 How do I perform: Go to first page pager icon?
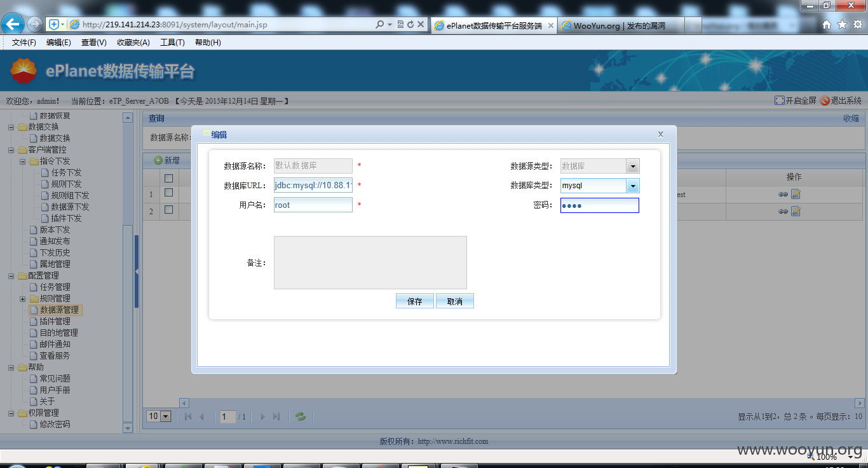[x=188, y=416]
